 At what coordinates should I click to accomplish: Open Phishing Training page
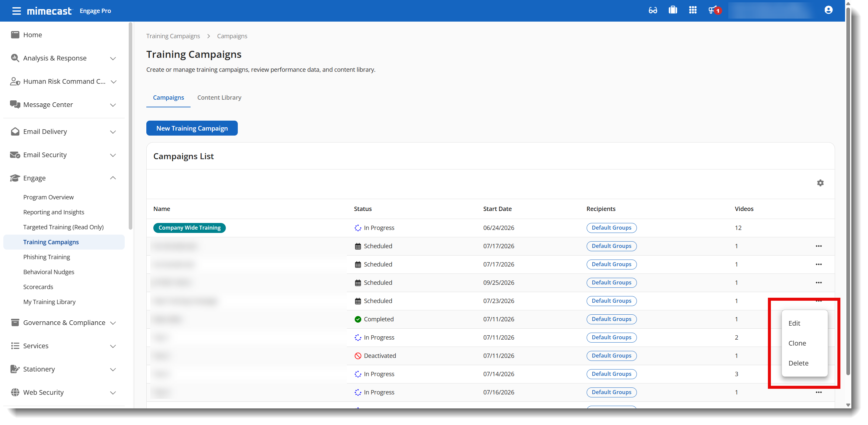point(47,257)
